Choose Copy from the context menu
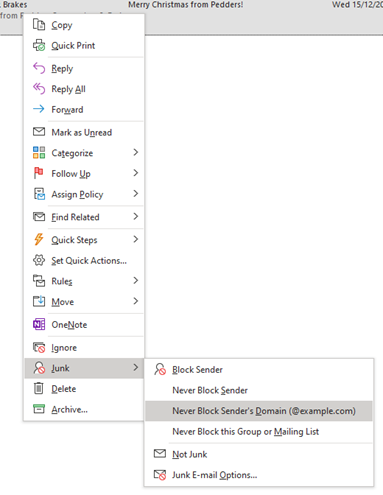This screenshot has width=383, height=495. tap(84, 25)
